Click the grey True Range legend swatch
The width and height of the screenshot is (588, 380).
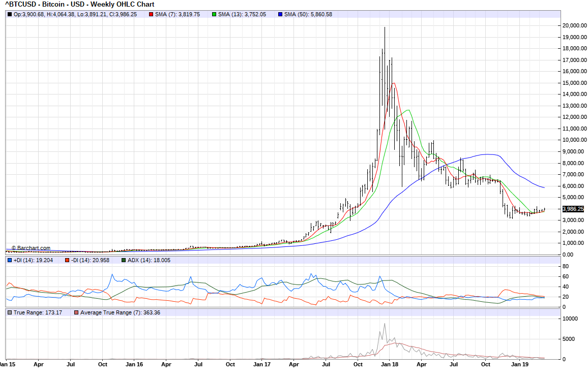pyautogui.click(x=10, y=312)
